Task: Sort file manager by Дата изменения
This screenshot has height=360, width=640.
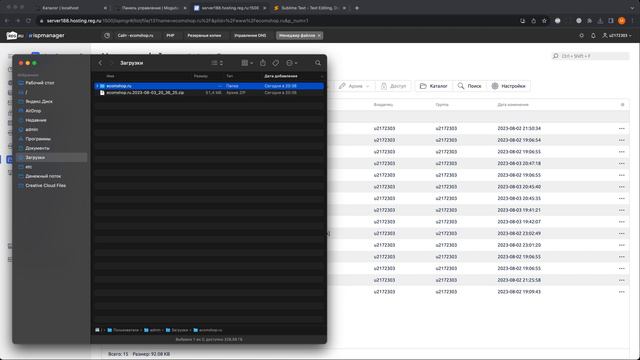Action: coord(513,105)
